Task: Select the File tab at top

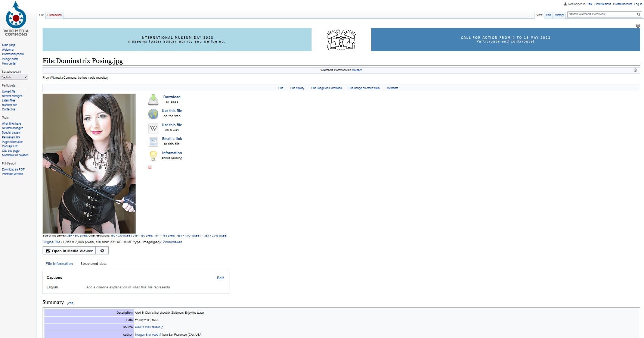Action: [x=41, y=15]
